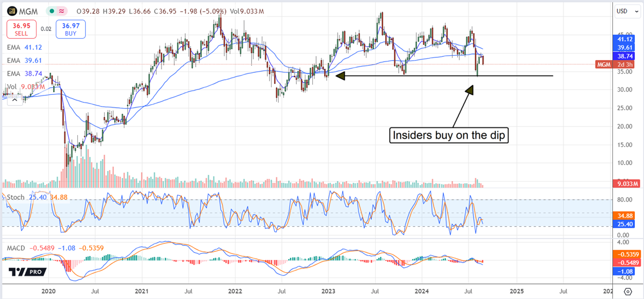Click the red MGM price label tag
Screen dimensions: 644x299
(x=604, y=65)
